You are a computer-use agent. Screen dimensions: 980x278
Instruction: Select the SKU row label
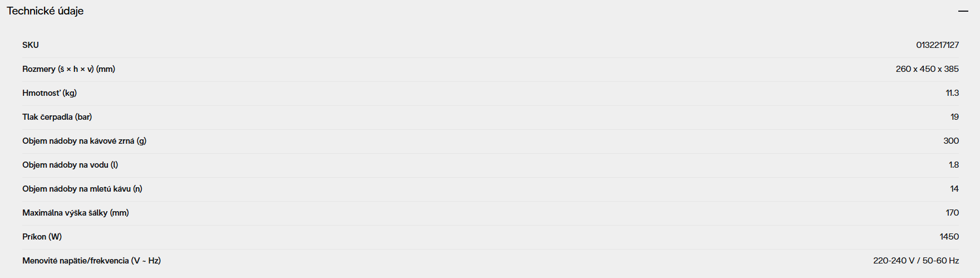tap(31, 45)
